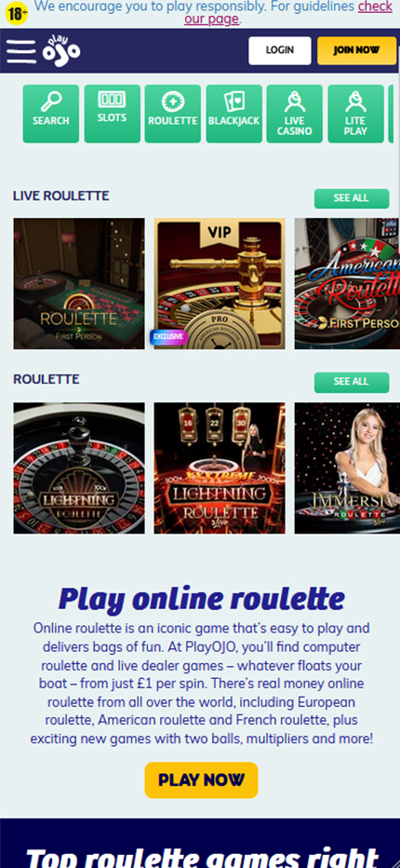400x868 pixels.
Task: Open the hamburger navigation menu
Action: [x=21, y=51]
